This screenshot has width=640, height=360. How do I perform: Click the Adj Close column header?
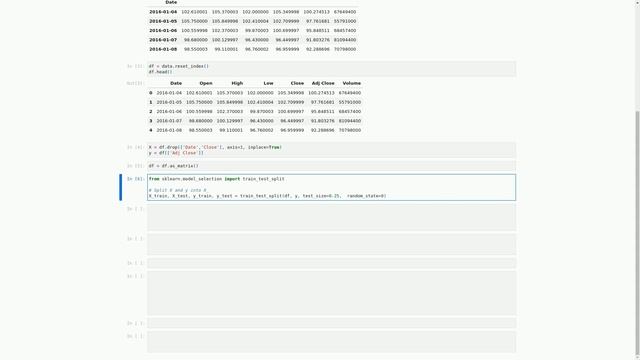tap(323, 83)
